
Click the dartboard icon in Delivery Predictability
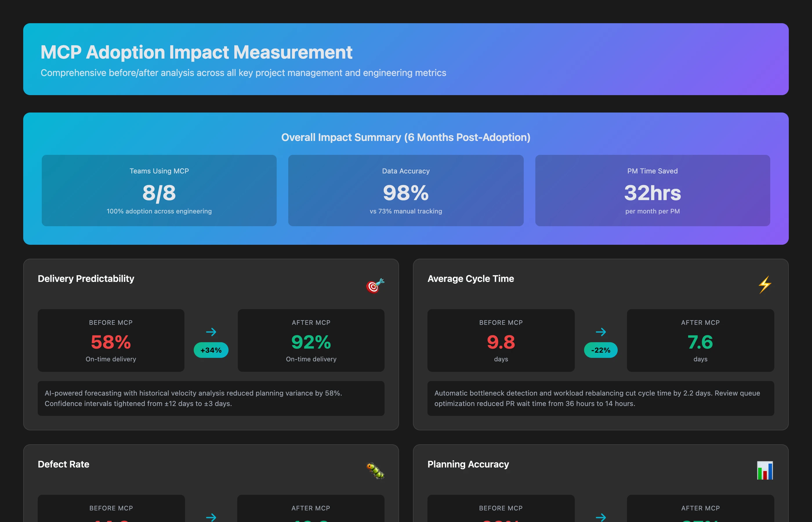click(x=375, y=285)
